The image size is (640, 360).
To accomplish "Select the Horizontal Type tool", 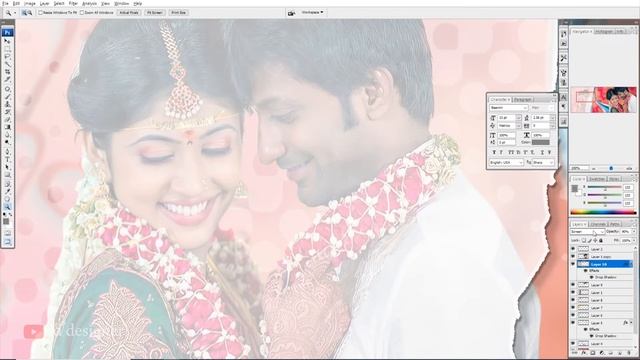I will point(7,160).
